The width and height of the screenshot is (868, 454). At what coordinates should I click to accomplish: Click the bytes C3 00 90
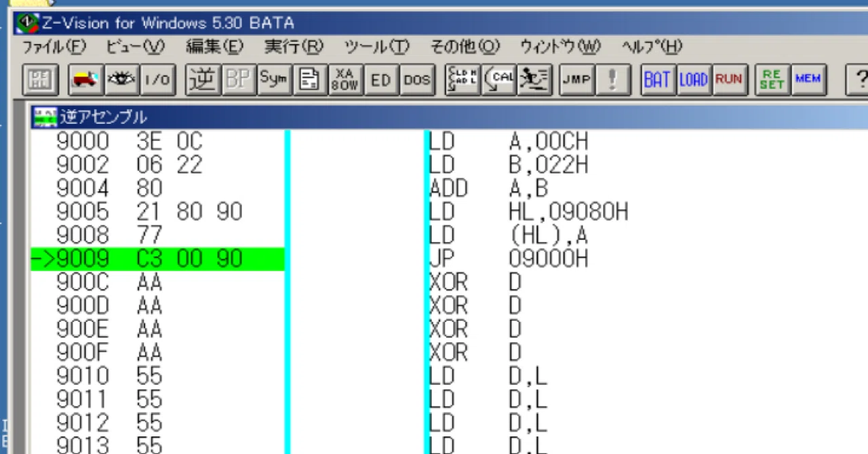(x=189, y=258)
